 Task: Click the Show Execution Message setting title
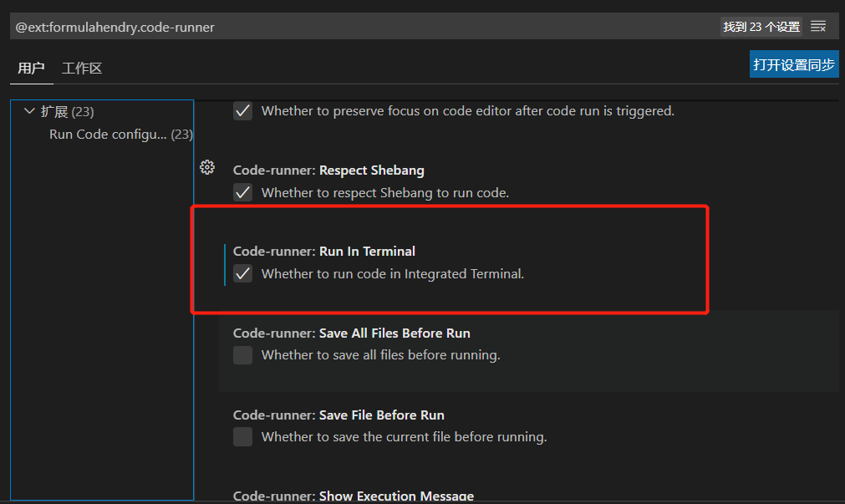(353, 496)
